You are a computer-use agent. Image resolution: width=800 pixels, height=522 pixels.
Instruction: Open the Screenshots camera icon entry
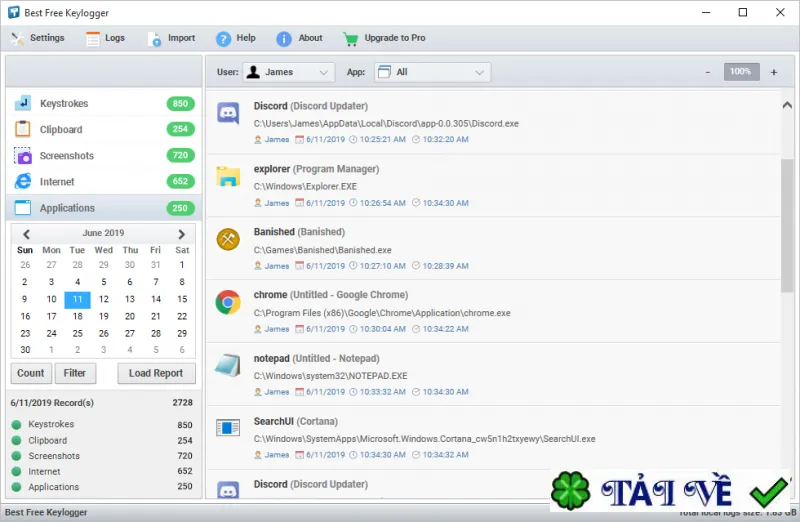click(x=22, y=156)
